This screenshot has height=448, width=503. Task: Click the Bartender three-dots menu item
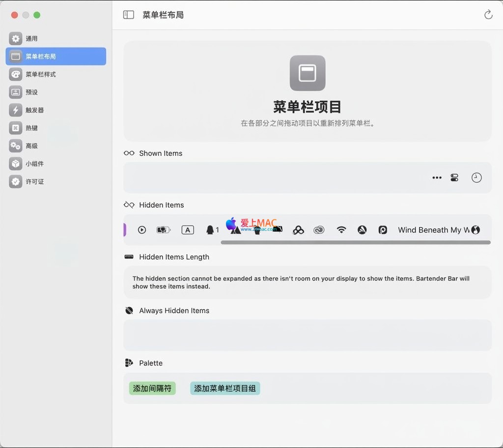click(437, 178)
